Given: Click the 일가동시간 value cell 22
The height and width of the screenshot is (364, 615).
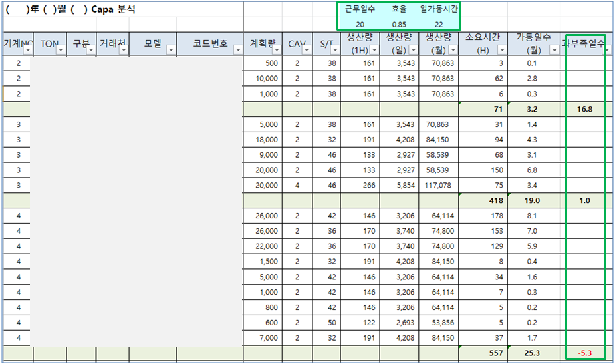Looking at the screenshot, I should 439,24.
